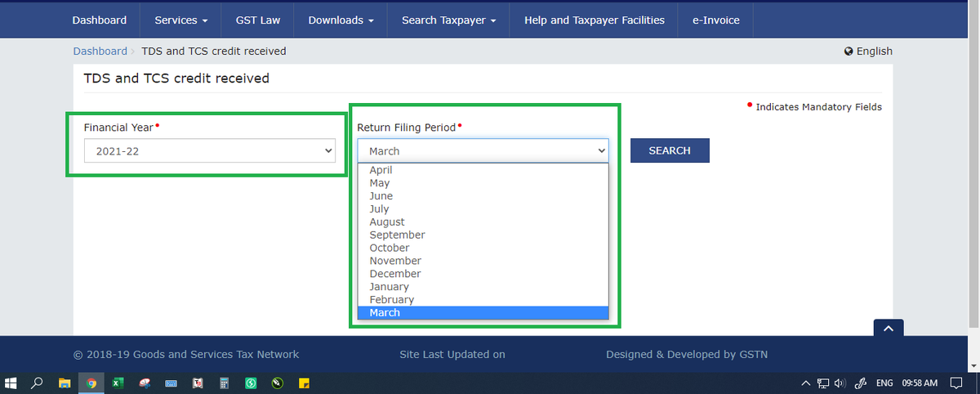Choose January from the month list

point(483,287)
